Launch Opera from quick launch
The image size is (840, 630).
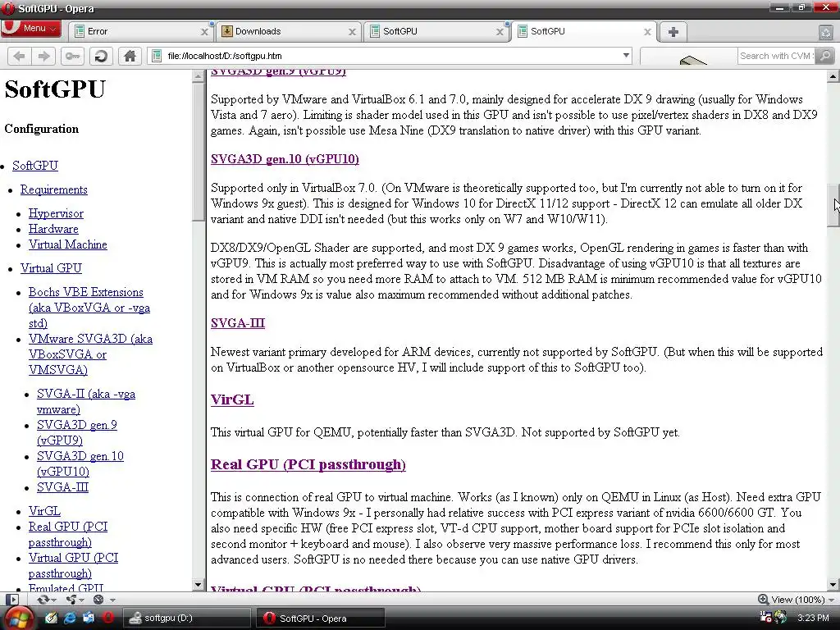[108, 618]
